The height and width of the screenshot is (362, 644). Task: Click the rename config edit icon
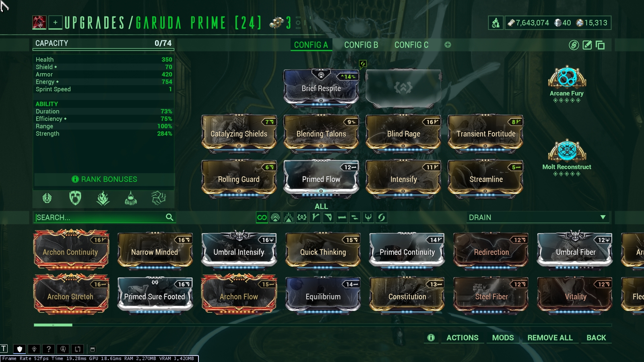(x=587, y=45)
